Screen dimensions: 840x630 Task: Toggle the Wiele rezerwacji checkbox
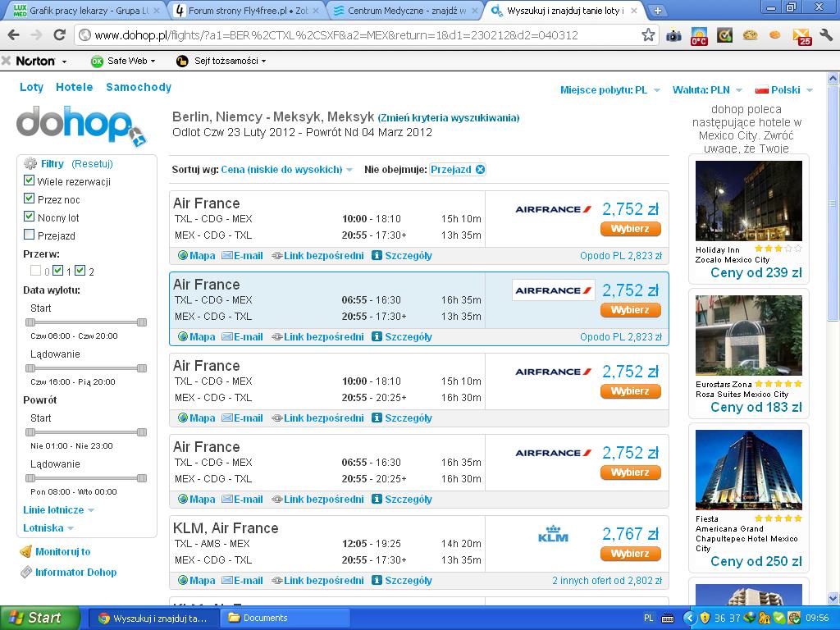[x=30, y=180]
